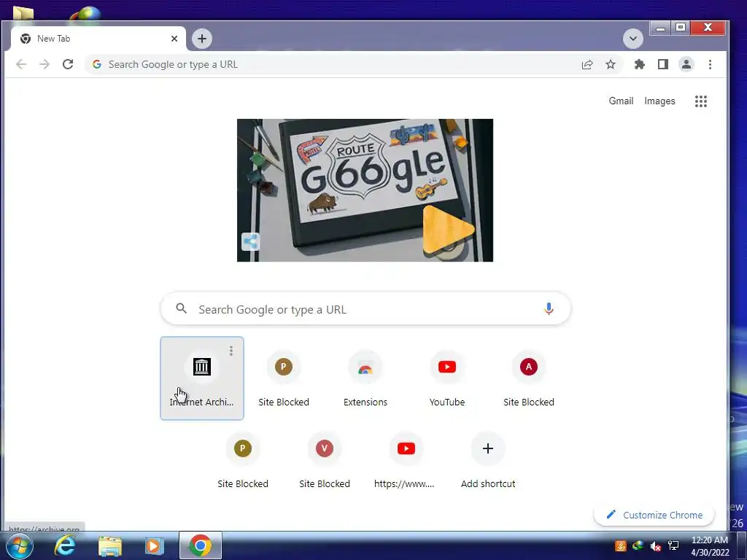Click the page search box
The width and height of the screenshot is (747, 560).
[365, 309]
